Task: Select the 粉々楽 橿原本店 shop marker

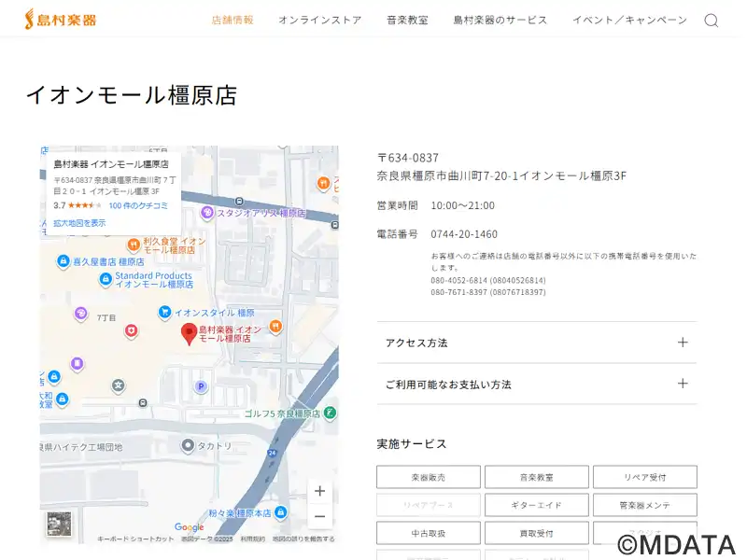Action: tap(281, 511)
